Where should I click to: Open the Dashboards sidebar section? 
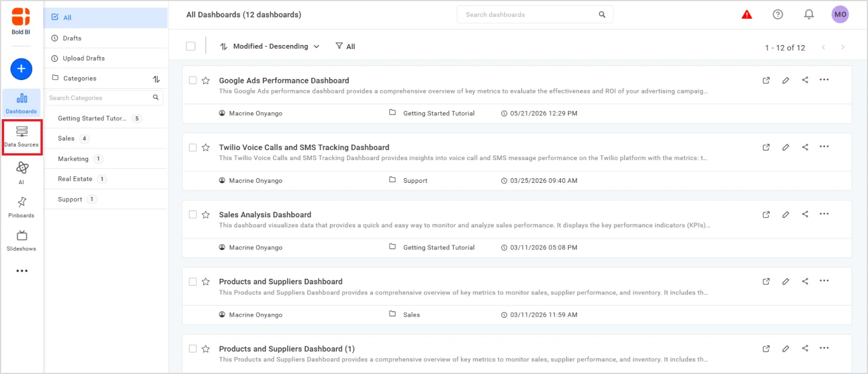tap(22, 103)
